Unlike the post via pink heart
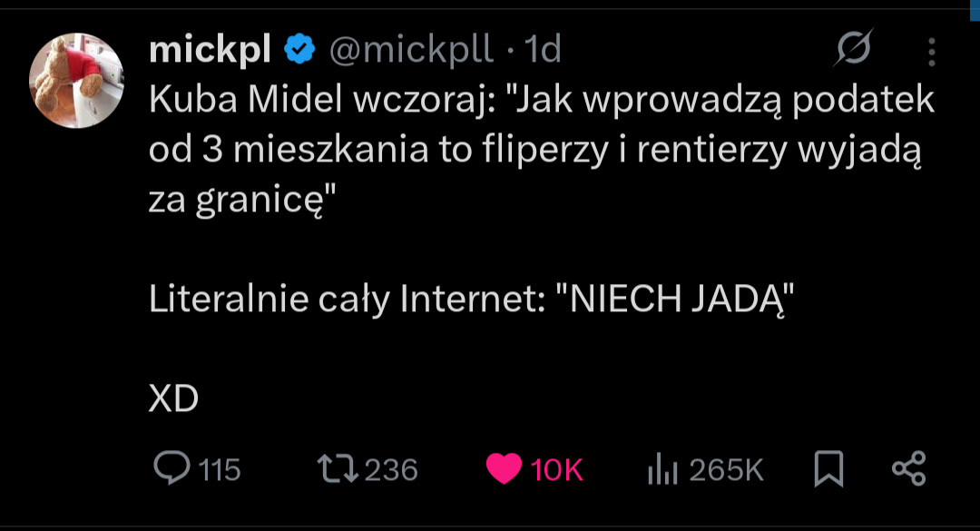Screen dimensions: 980x531 tap(504, 469)
